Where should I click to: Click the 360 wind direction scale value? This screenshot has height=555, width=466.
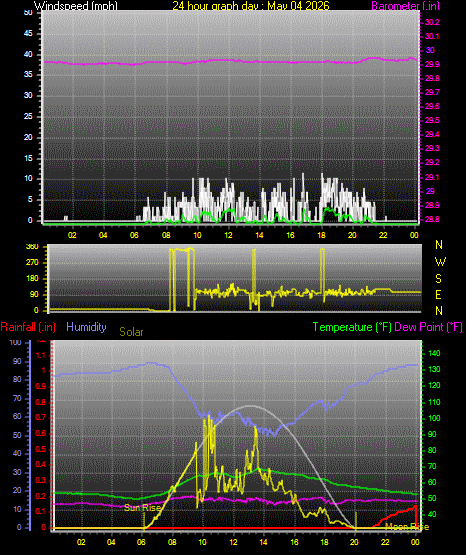coord(32,247)
